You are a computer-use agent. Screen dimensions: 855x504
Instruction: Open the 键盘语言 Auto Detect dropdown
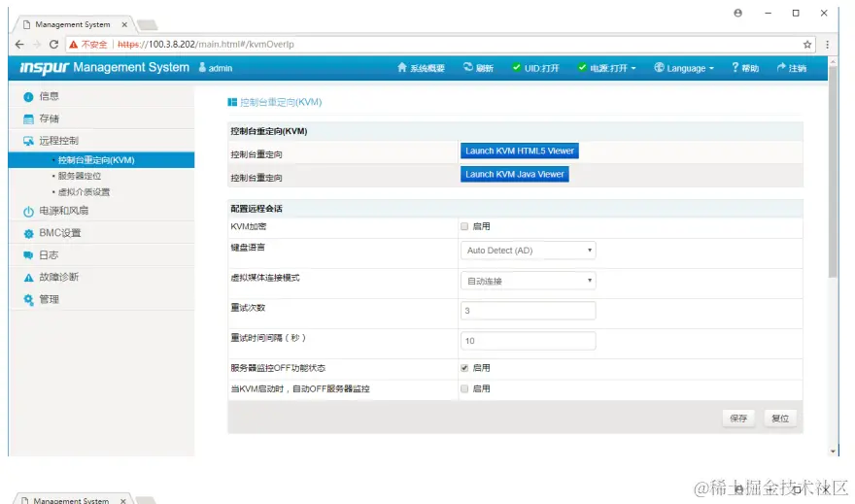(528, 251)
